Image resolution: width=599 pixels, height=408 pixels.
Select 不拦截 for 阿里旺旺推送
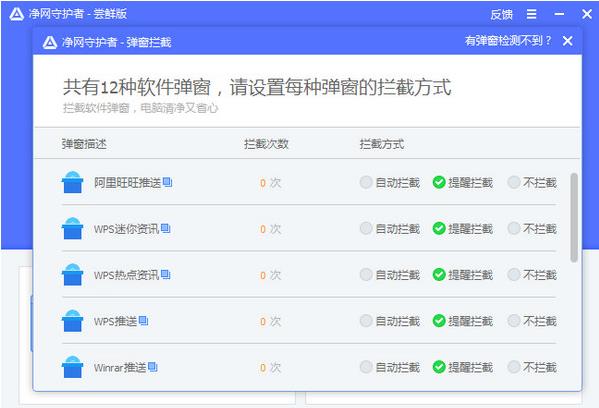532,183
